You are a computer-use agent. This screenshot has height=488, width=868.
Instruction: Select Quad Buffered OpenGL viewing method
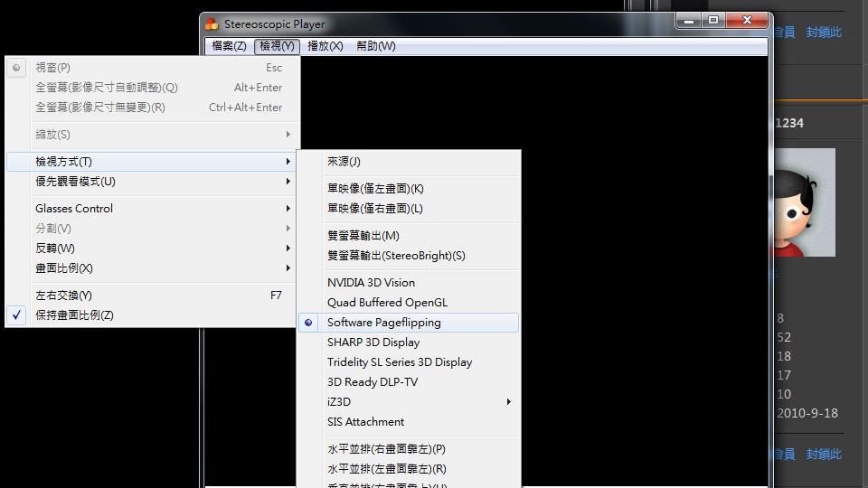[409, 303]
